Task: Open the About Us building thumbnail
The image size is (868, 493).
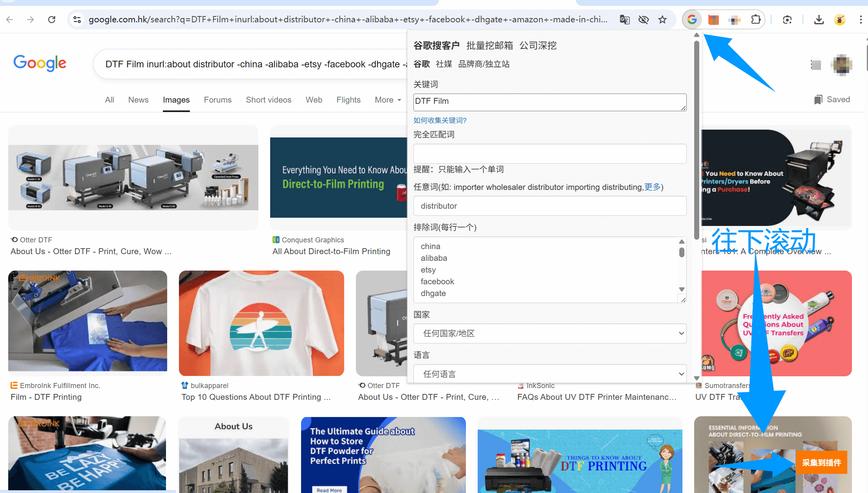Action: pyautogui.click(x=234, y=454)
